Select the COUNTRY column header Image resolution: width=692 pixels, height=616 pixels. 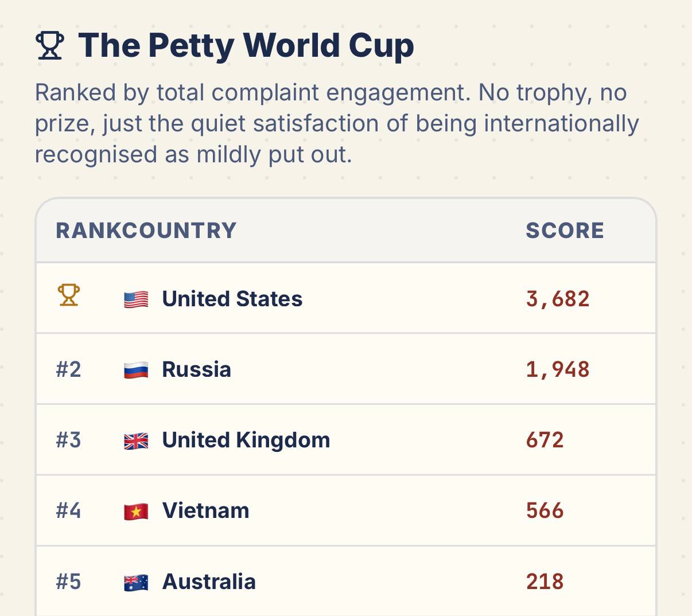(180, 231)
